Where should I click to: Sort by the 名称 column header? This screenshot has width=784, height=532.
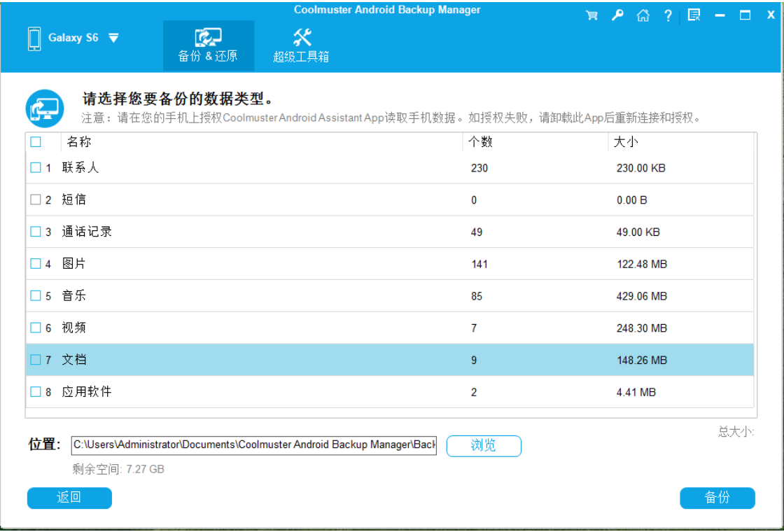pyautogui.click(x=79, y=142)
